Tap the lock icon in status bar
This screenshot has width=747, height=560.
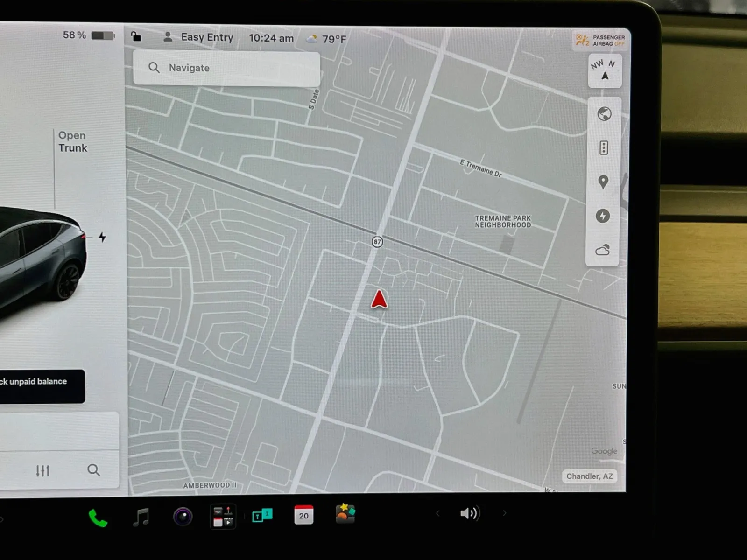[x=136, y=36]
